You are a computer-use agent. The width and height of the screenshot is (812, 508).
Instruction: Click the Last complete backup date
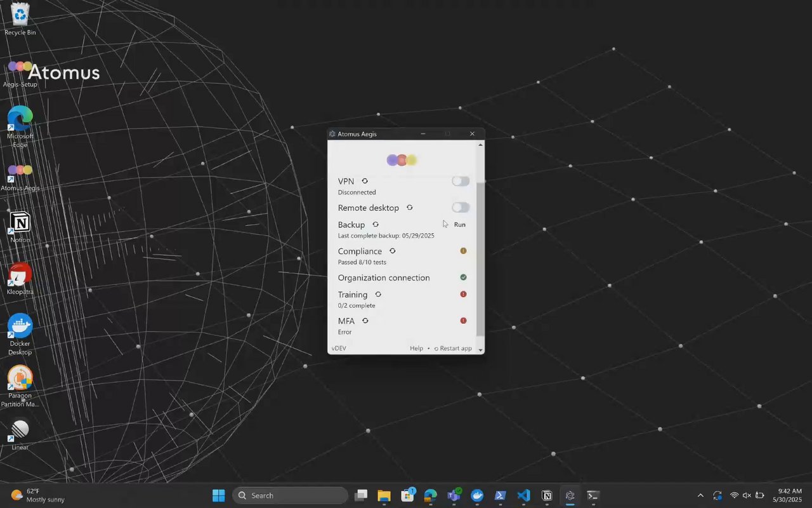[x=386, y=236]
